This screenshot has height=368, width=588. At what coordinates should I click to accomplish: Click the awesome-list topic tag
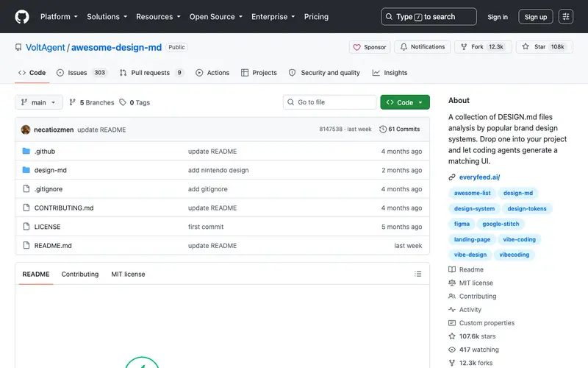[472, 193]
